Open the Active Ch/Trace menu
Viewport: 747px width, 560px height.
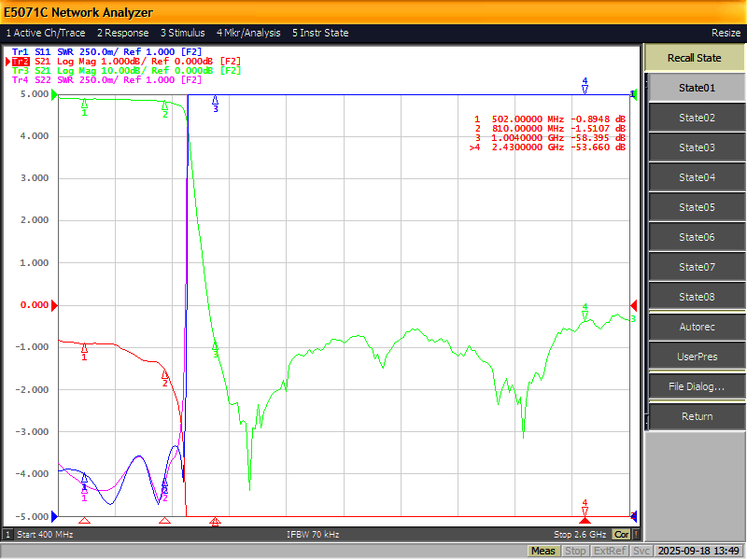(x=46, y=33)
